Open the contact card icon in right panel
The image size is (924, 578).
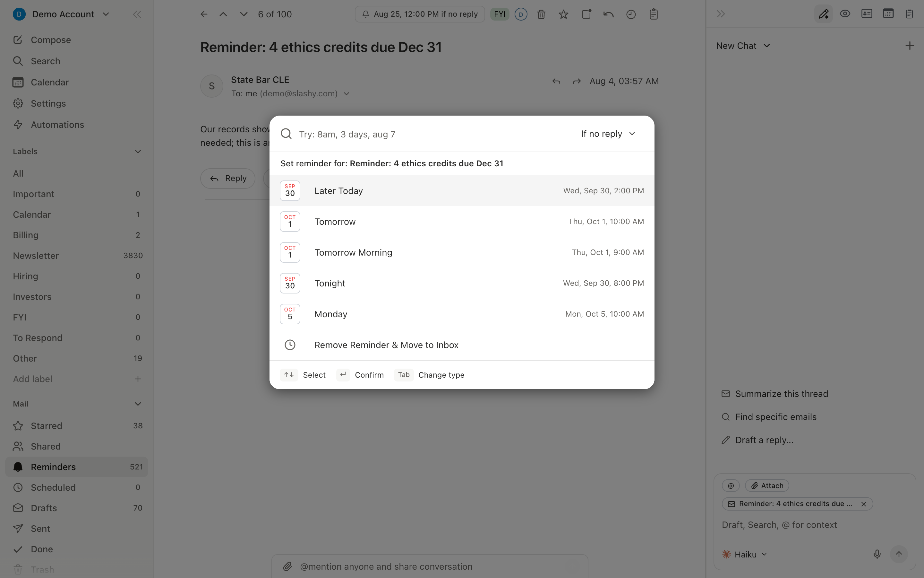pyautogui.click(x=867, y=14)
